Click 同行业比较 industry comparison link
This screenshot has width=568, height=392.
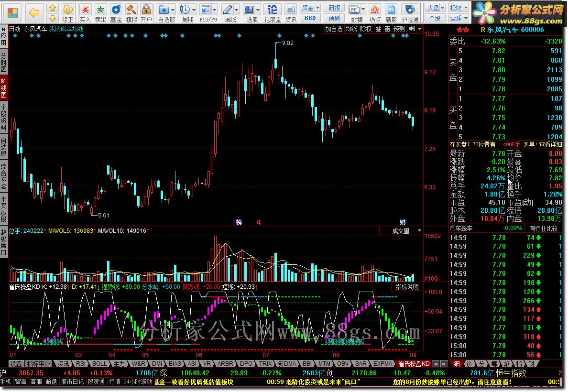click(543, 228)
